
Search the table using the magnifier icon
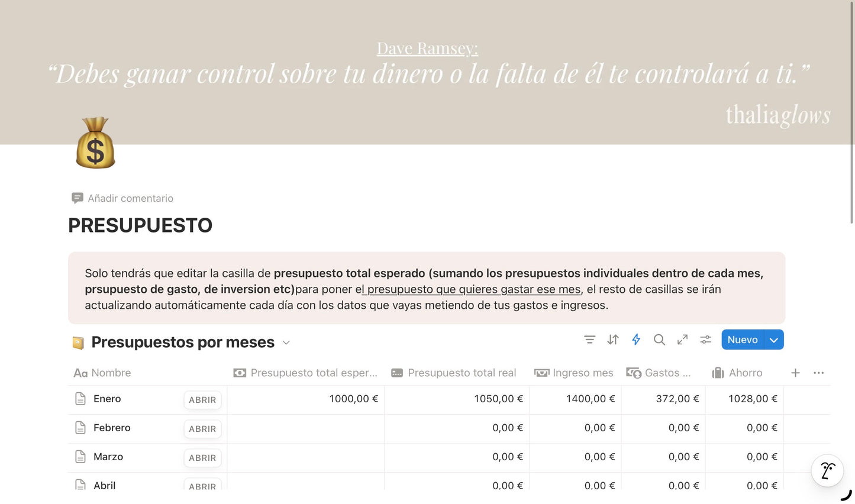659,340
